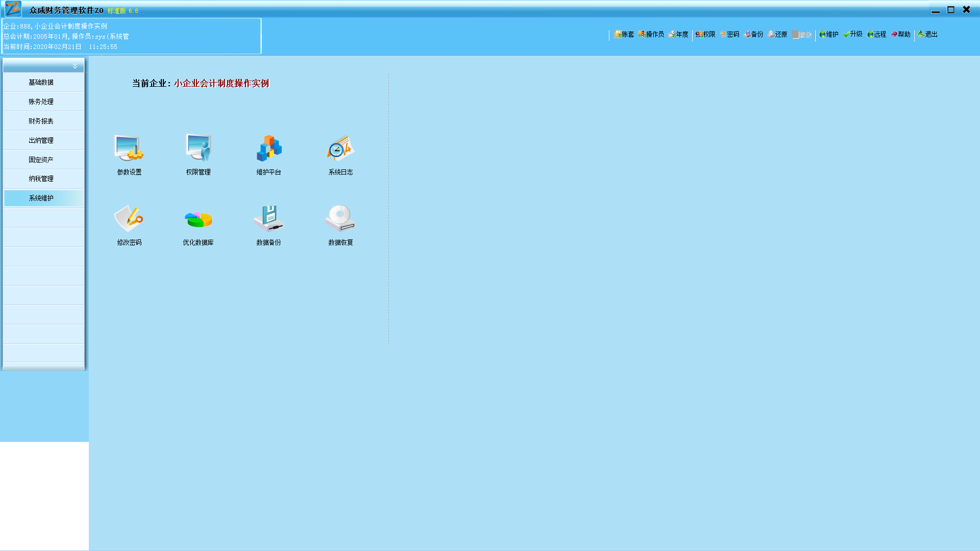Viewport: 980px width, 551px height.
Task: Open 修改密码 change password icon
Action: pos(129,226)
